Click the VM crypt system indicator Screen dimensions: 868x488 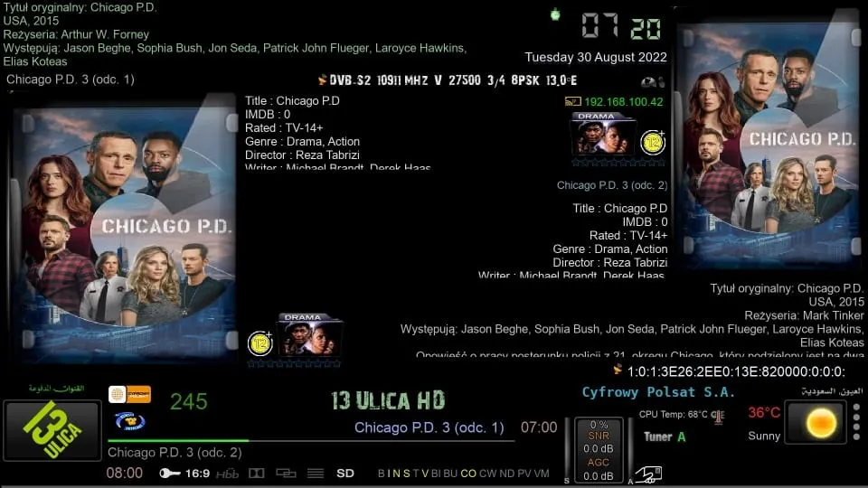(x=542, y=474)
